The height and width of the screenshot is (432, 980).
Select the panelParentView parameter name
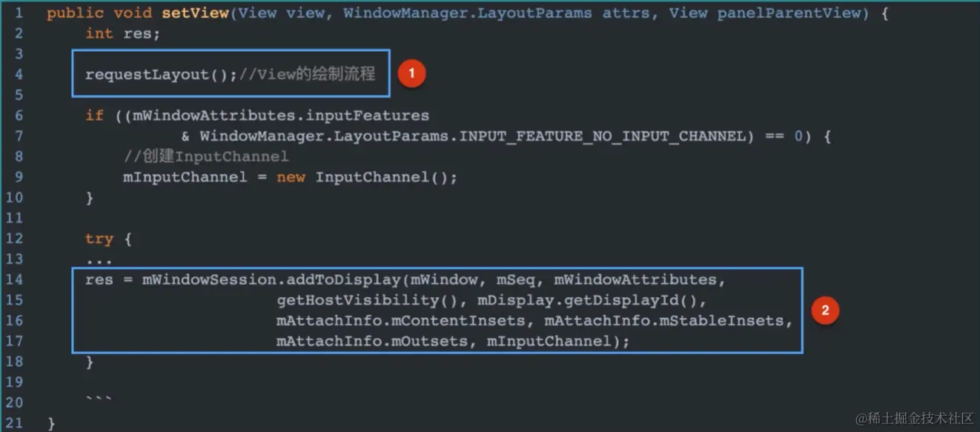(x=788, y=14)
